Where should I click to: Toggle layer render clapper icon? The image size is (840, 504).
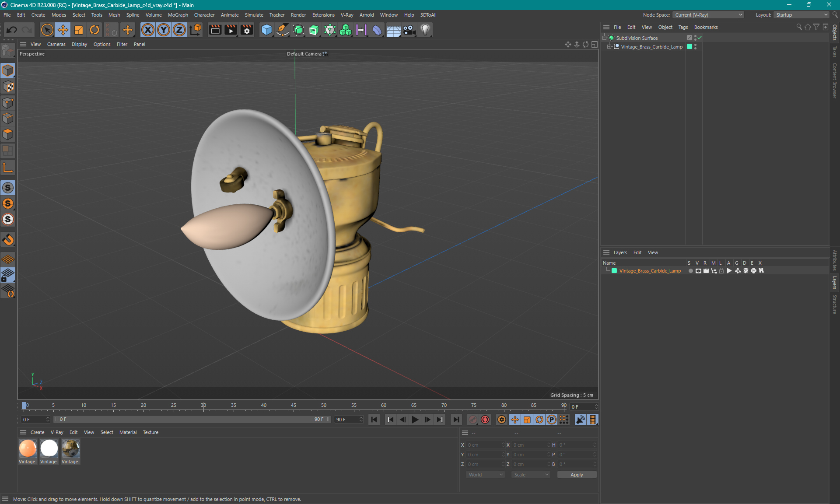click(706, 271)
